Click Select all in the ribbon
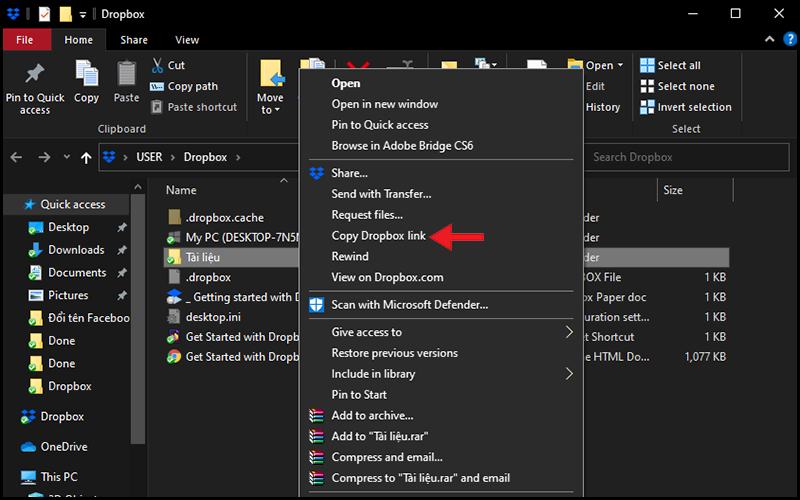Viewport: 800px width, 500px height. tap(678, 65)
